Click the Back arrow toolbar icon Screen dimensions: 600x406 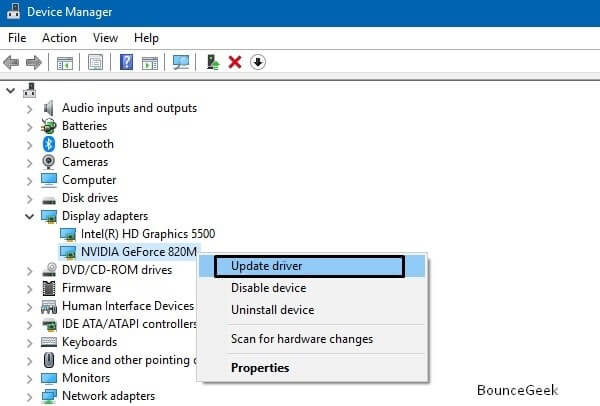click(x=11, y=62)
